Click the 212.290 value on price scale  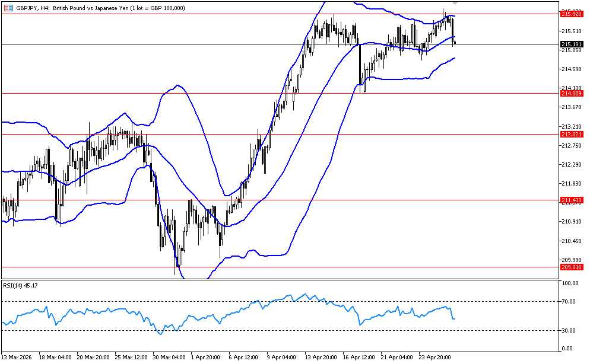pyautogui.click(x=570, y=165)
